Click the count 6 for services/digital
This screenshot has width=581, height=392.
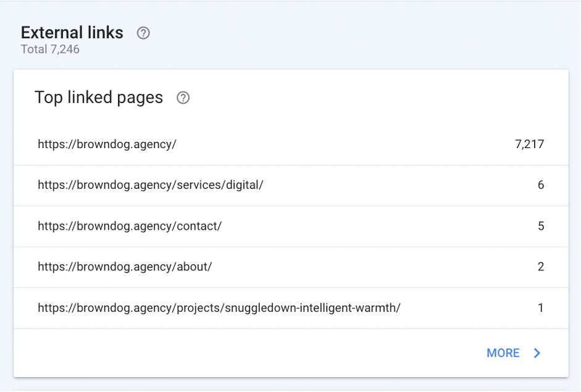click(x=541, y=185)
